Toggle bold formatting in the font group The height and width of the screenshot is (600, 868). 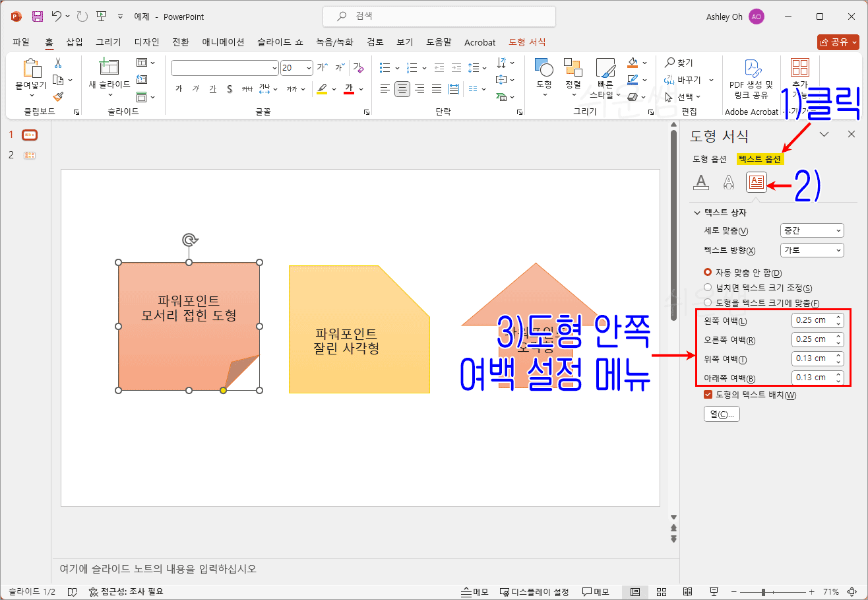click(179, 89)
